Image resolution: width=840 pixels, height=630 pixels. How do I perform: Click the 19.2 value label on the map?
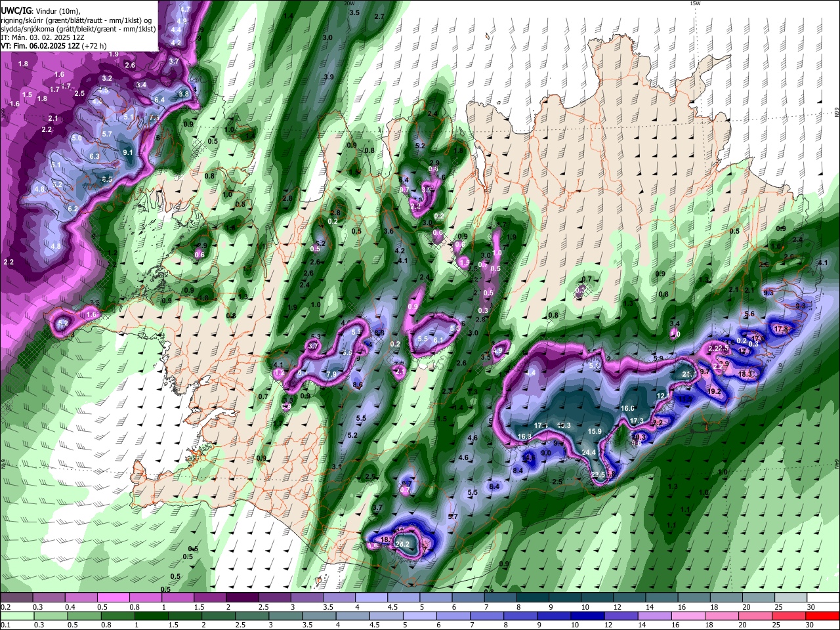coord(714,391)
